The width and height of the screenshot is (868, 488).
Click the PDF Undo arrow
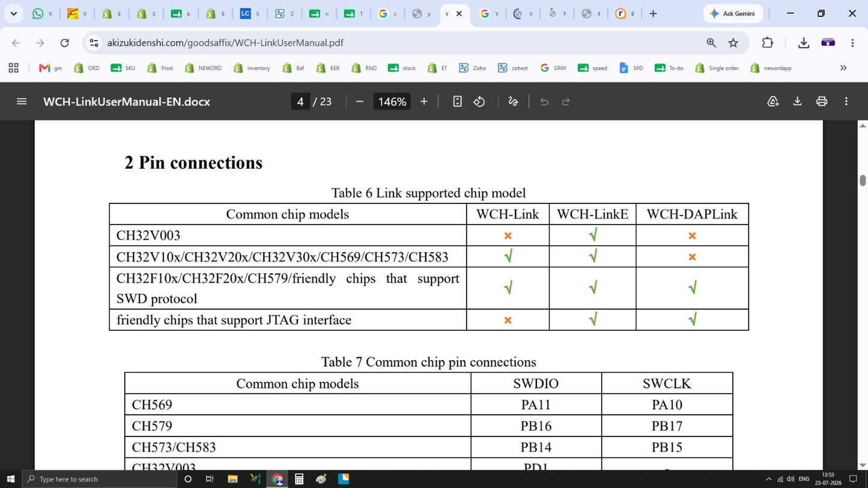[x=544, y=101]
